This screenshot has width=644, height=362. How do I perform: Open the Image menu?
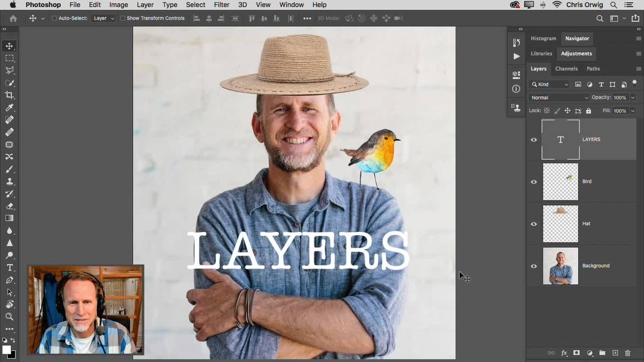click(x=119, y=5)
